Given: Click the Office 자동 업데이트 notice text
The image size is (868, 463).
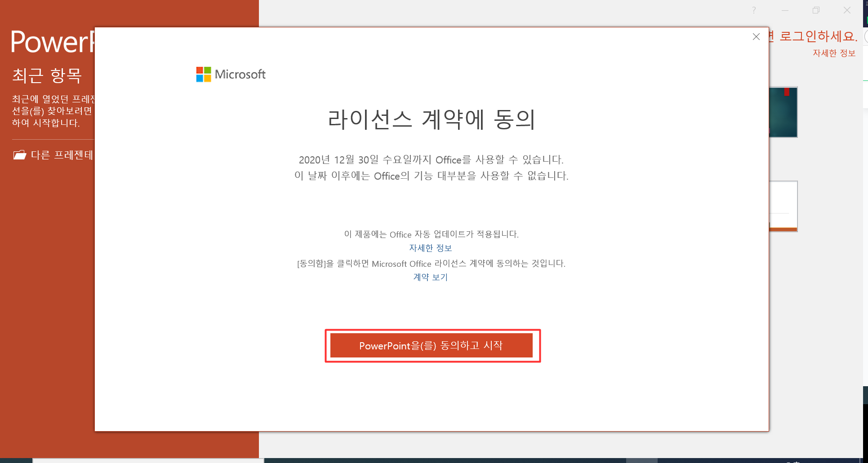Looking at the screenshot, I should point(432,234).
